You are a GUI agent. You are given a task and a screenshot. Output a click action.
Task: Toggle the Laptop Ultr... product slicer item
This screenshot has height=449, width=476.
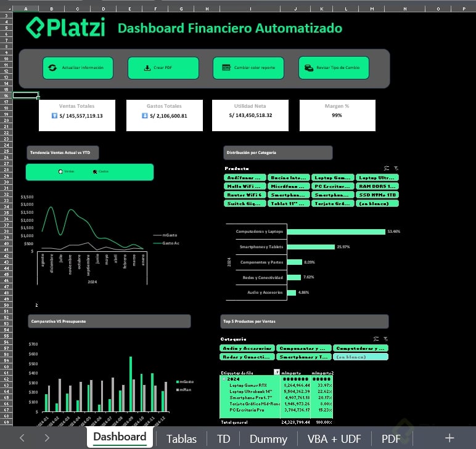[377, 177]
